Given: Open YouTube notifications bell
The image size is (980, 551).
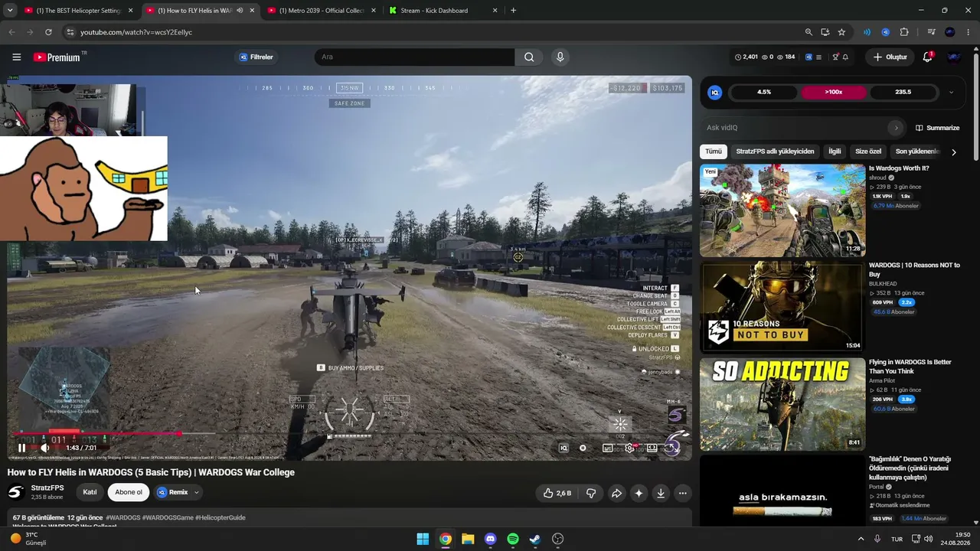Looking at the screenshot, I should 927,57.
